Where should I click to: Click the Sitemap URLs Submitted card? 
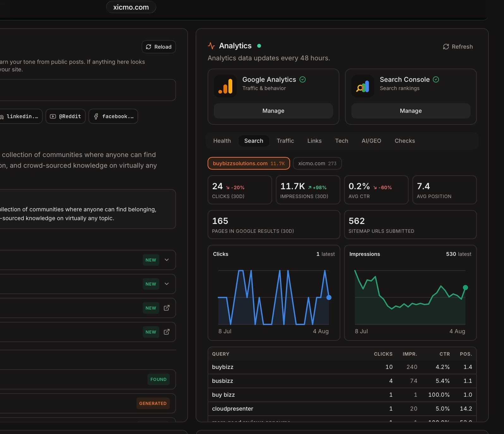pos(410,225)
